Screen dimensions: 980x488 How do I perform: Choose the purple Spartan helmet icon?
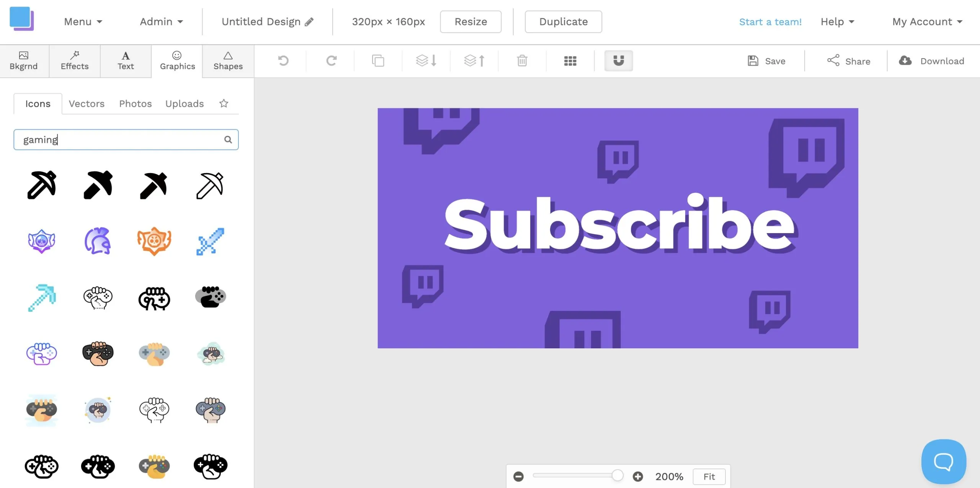tap(98, 241)
